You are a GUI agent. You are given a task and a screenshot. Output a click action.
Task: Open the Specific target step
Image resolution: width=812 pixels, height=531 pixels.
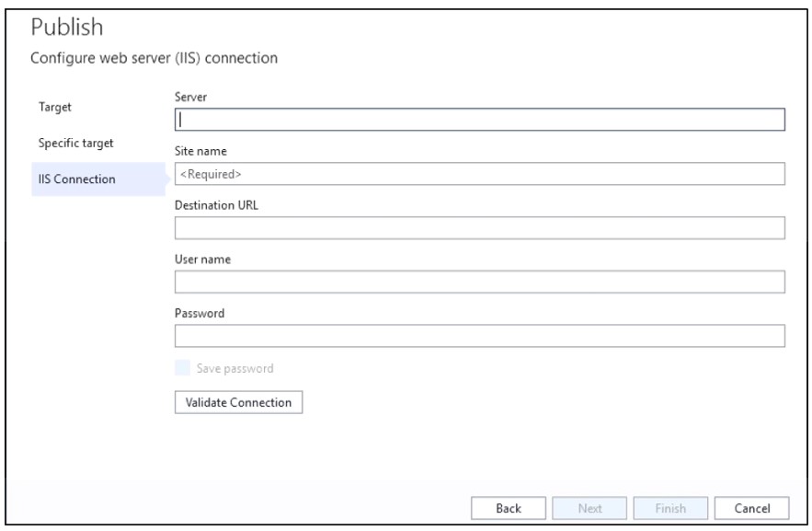tap(75, 144)
